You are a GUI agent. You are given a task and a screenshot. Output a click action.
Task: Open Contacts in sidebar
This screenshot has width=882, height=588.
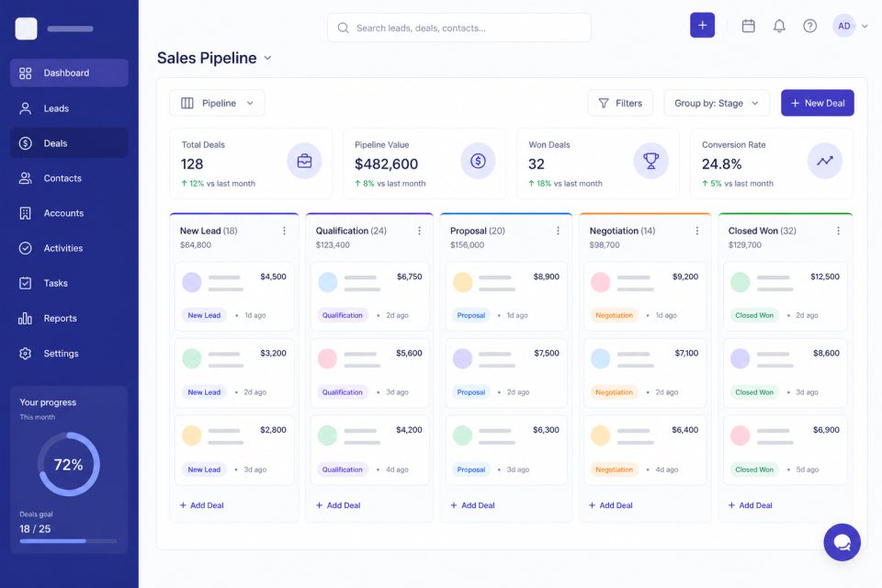(69, 178)
